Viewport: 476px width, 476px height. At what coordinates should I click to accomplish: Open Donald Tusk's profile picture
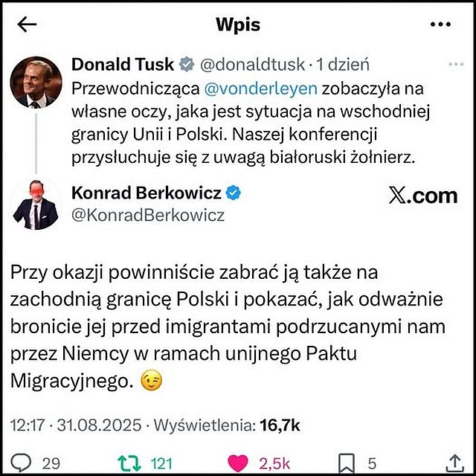pos(36,83)
